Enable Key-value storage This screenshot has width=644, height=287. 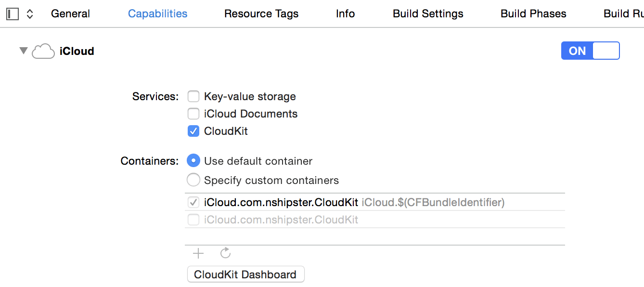(x=193, y=96)
